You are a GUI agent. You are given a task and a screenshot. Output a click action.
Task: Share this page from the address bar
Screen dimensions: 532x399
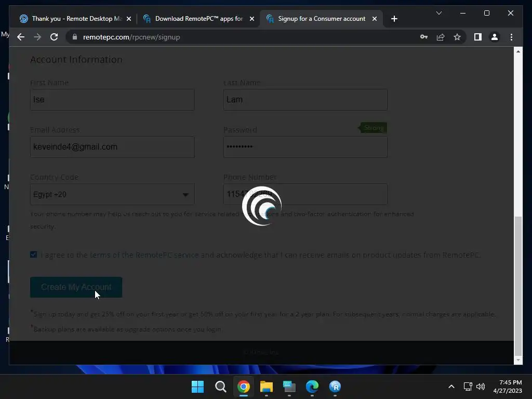[441, 37]
